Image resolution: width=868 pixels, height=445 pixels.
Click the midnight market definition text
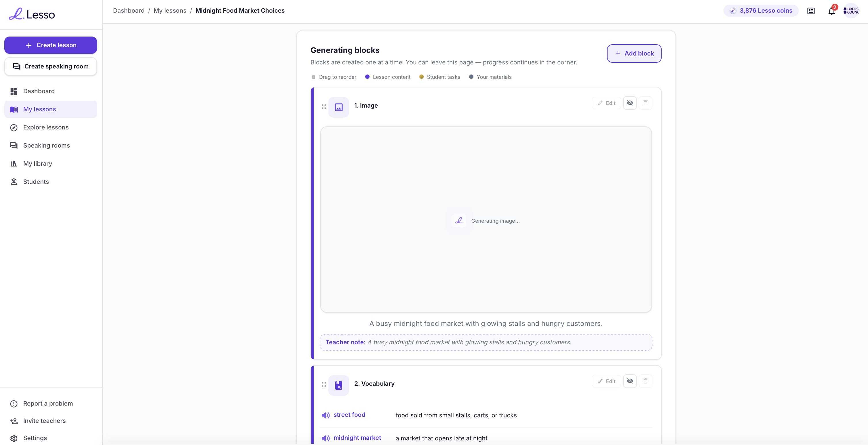441,438
